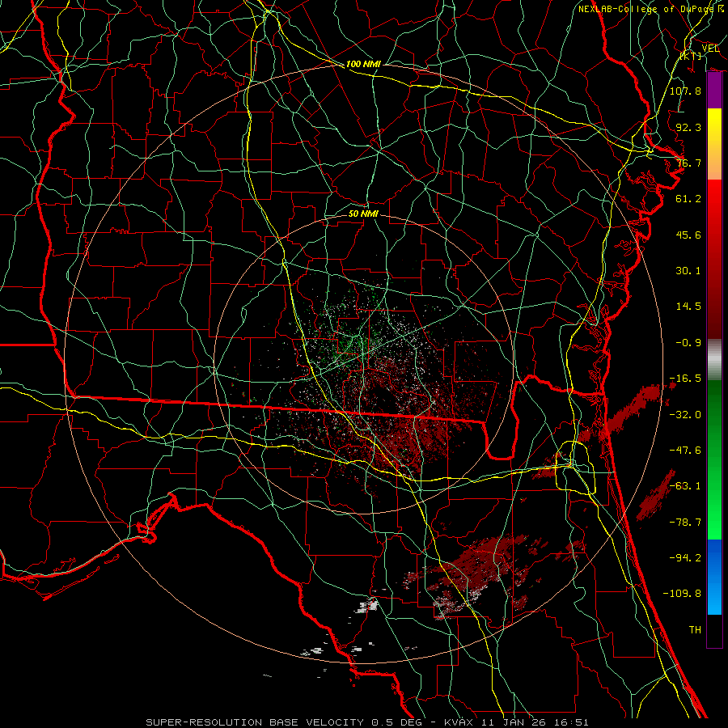Click the '[KT]' units label
Viewport: 728px width, 728px height.
(692, 56)
